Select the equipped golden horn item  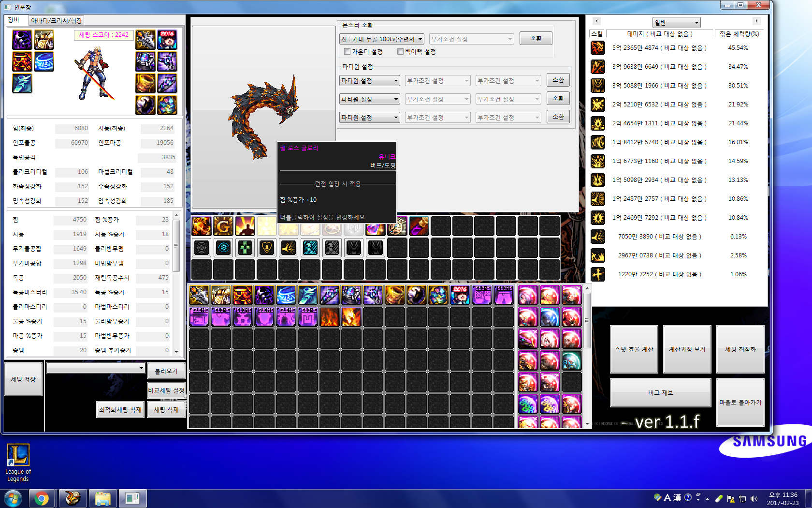tap(145, 83)
